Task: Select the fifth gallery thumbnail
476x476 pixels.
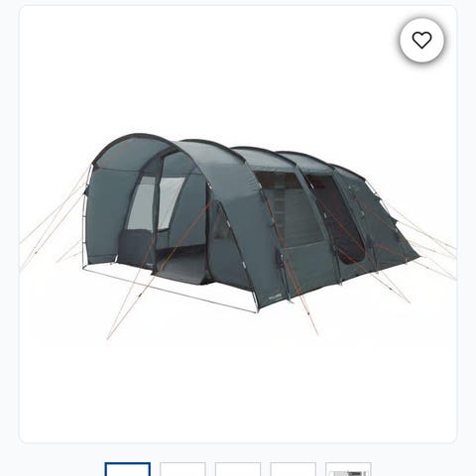Action: click(348, 469)
